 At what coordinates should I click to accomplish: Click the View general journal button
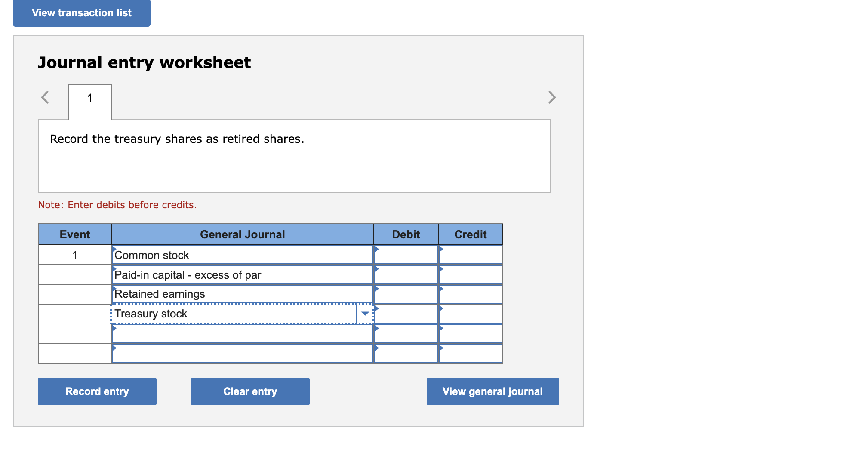[x=492, y=391]
